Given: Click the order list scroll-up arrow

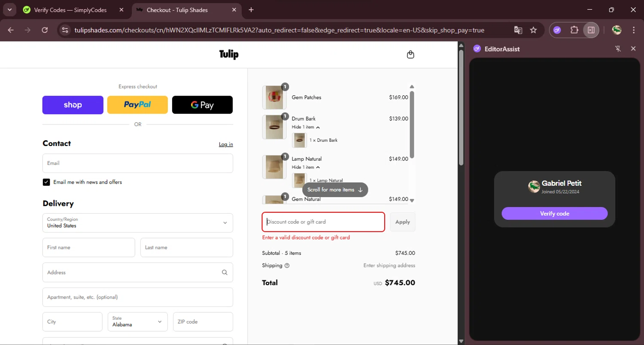Looking at the screenshot, I should [412, 87].
